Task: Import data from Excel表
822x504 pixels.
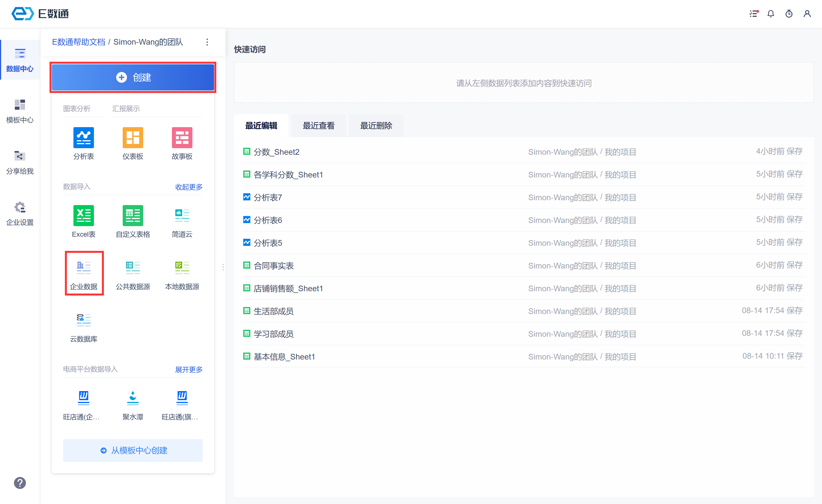Action: (x=83, y=216)
